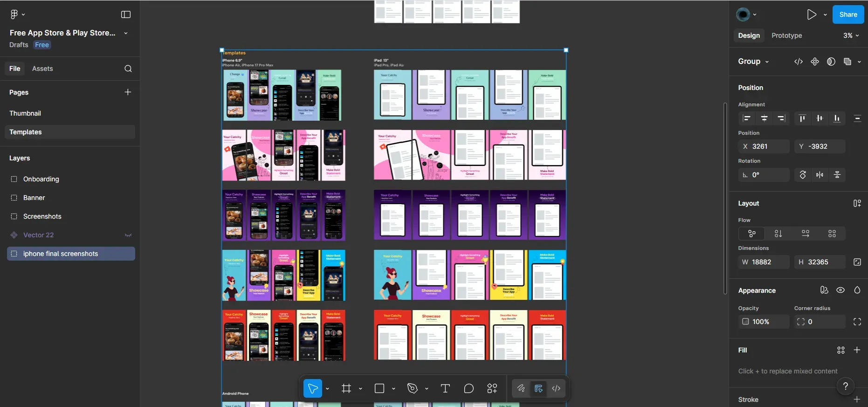Switch to the Assets tab
The height and width of the screenshot is (407, 868).
point(42,69)
